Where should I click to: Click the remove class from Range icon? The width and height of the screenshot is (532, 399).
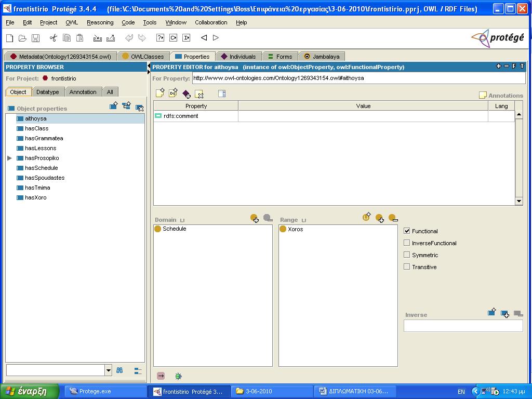pyautogui.click(x=393, y=218)
